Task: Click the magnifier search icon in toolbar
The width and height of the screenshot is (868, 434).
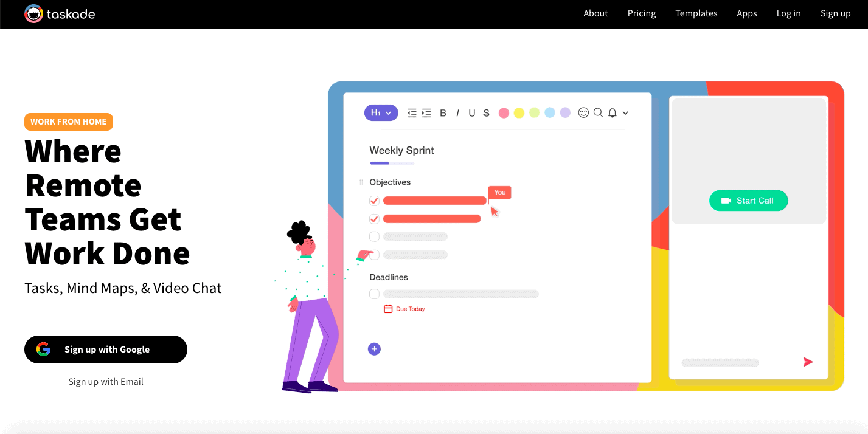Action: pyautogui.click(x=598, y=112)
